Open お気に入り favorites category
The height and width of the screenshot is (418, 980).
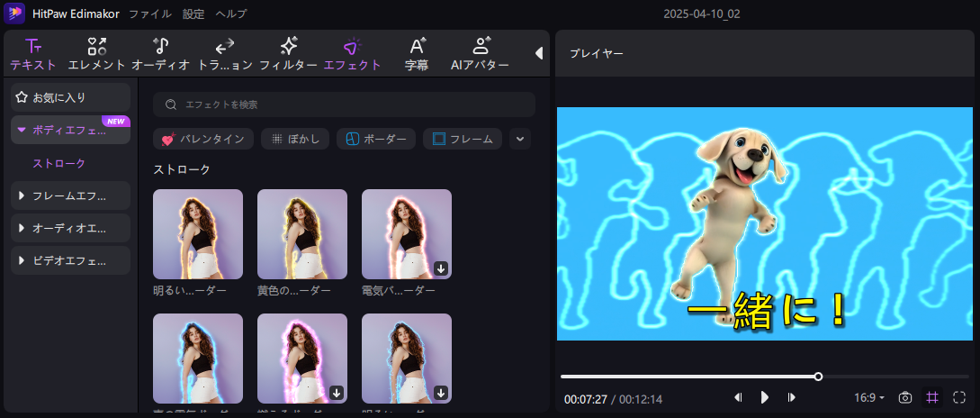point(70,97)
